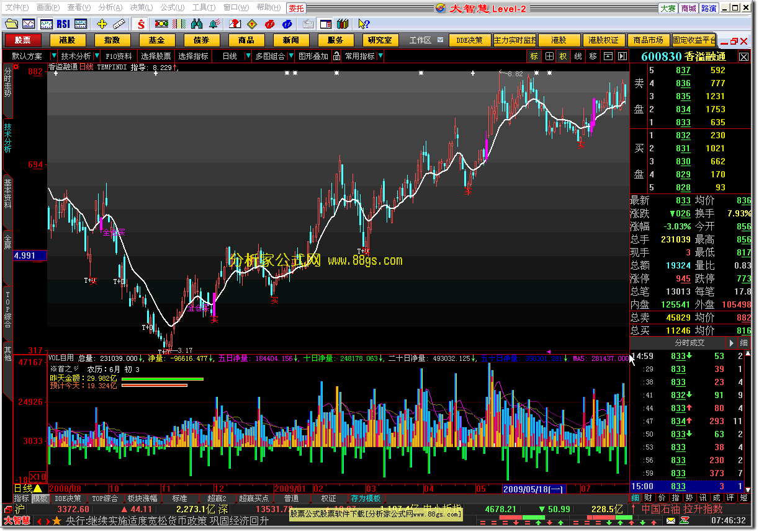Select the 超赢2 bottom template tab
759x532 pixels.
[217, 499]
